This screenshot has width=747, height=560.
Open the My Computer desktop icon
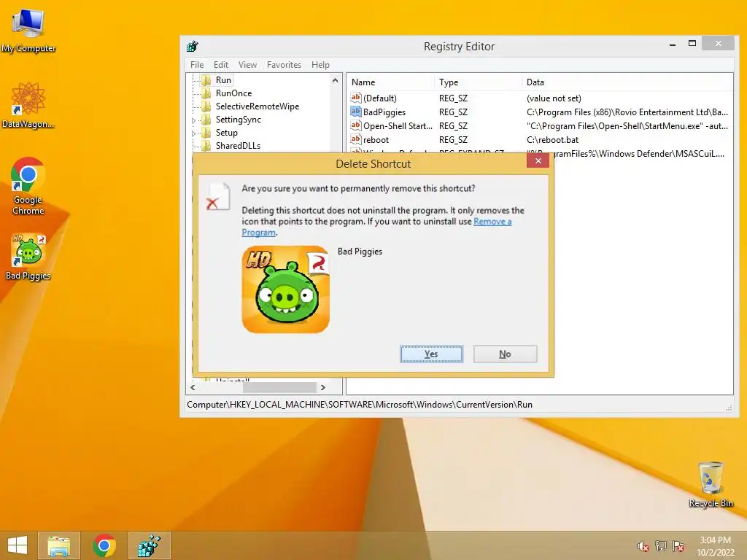[x=28, y=30]
